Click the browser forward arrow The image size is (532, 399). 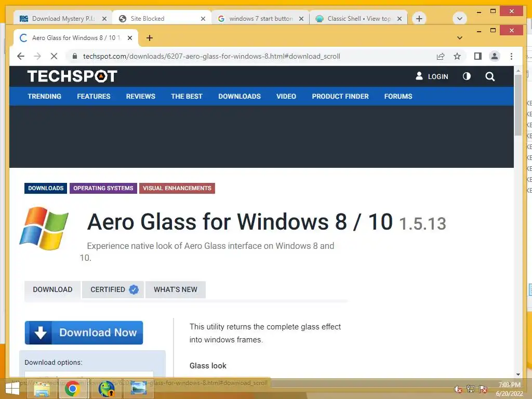[x=37, y=56]
